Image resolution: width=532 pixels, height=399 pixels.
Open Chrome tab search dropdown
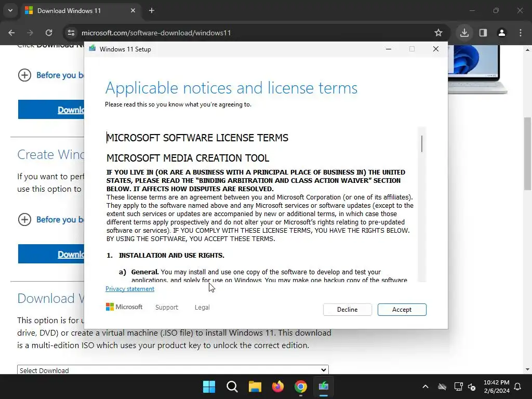tap(10, 10)
